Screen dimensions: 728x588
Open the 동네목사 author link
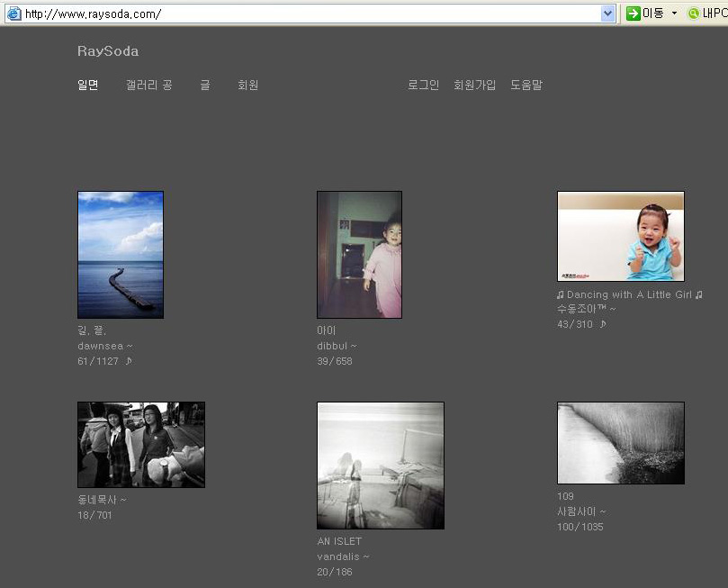coord(97,500)
